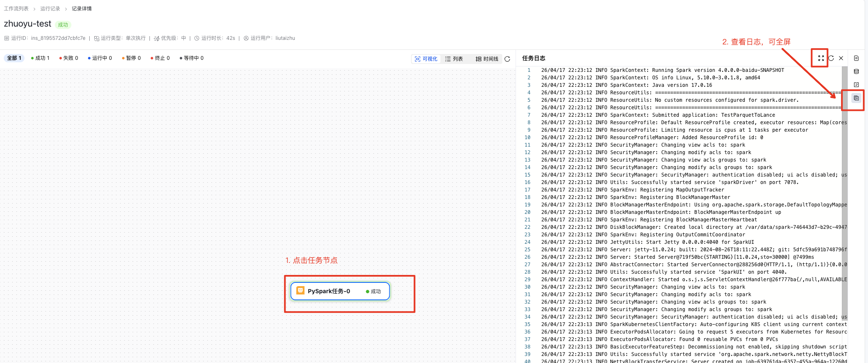Open the document icon in right sidebar
This screenshot has width=868, height=363.
coord(856,58)
